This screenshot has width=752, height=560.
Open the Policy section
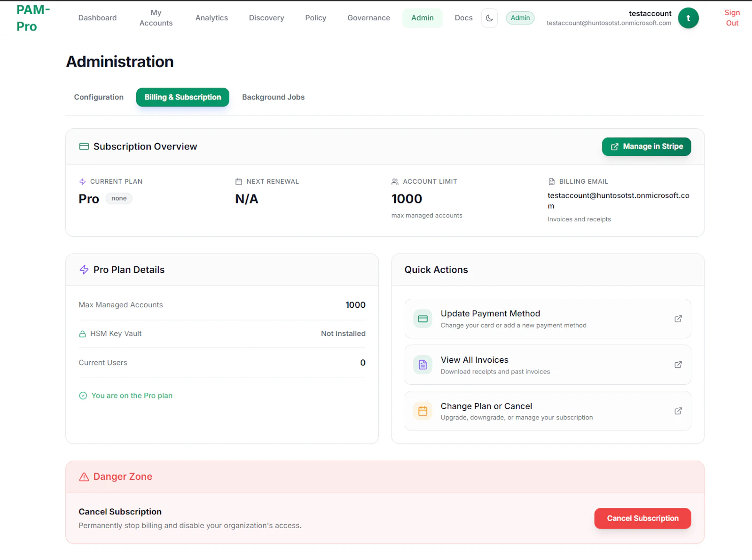tap(316, 18)
